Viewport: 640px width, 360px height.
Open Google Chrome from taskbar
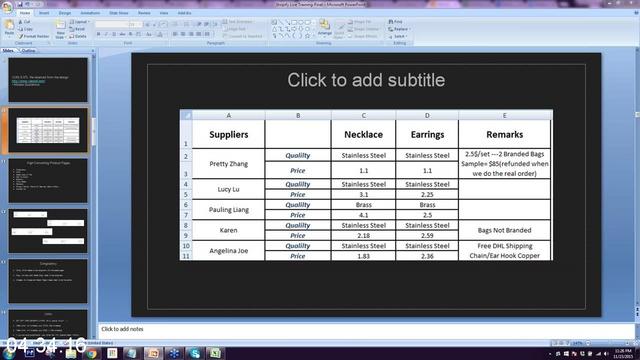[x=91, y=353]
